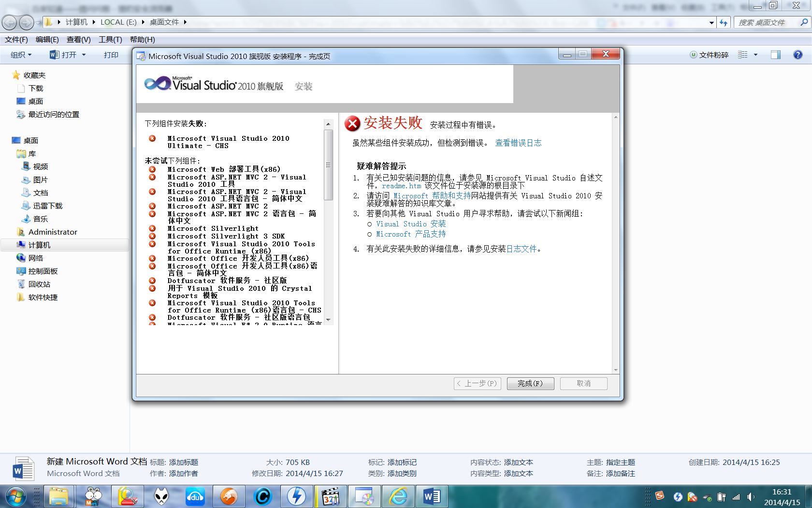Select 控制面板 in the navigation tree
Image resolution: width=812 pixels, height=508 pixels.
[43, 271]
